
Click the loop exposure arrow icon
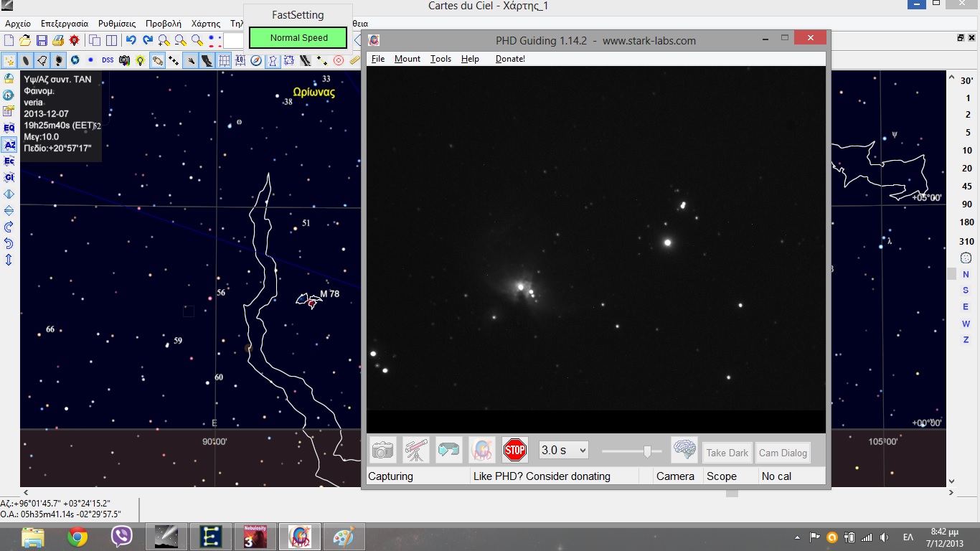[x=449, y=451]
